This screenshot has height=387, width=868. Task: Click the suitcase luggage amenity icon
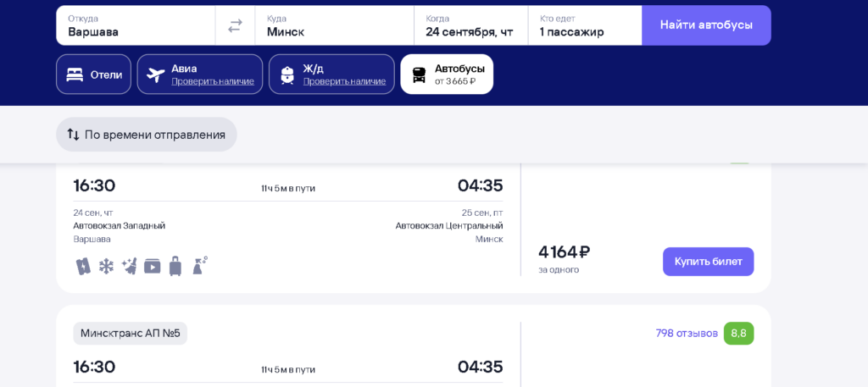point(175,266)
